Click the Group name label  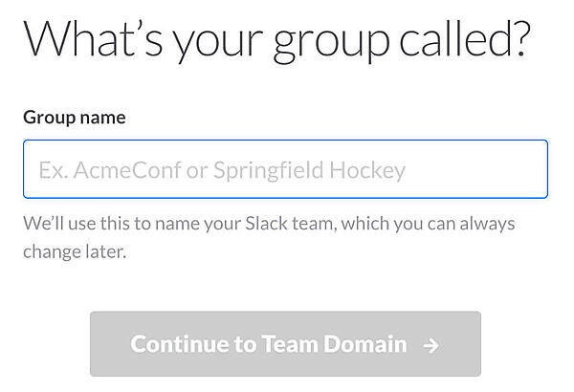point(75,118)
